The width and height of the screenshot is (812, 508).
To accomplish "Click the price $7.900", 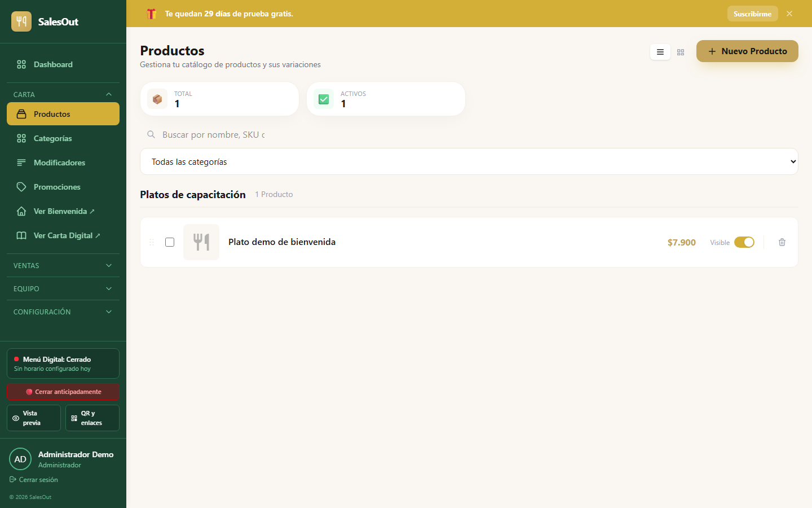I will coord(681,242).
